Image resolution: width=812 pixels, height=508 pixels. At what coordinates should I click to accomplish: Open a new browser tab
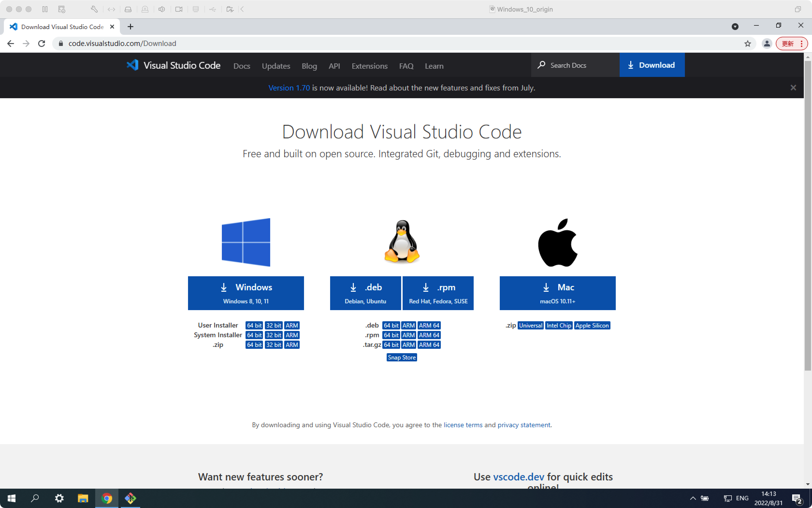[130, 27]
